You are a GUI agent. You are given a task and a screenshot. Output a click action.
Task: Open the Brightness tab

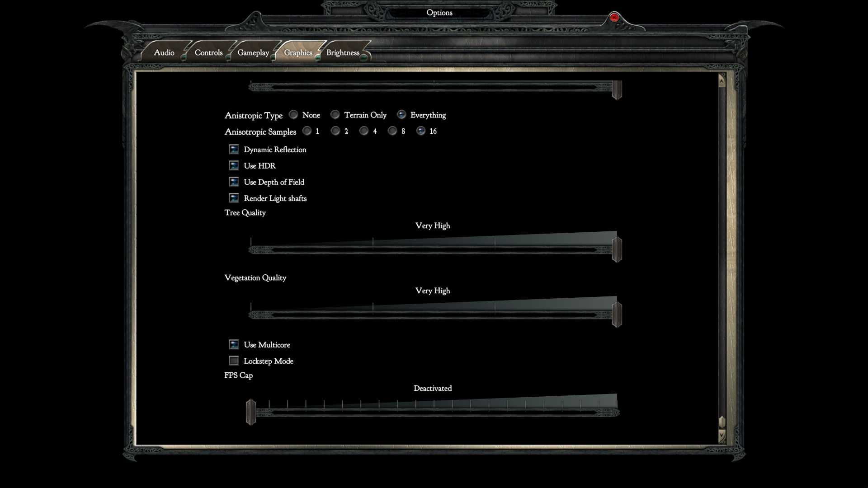coord(343,53)
